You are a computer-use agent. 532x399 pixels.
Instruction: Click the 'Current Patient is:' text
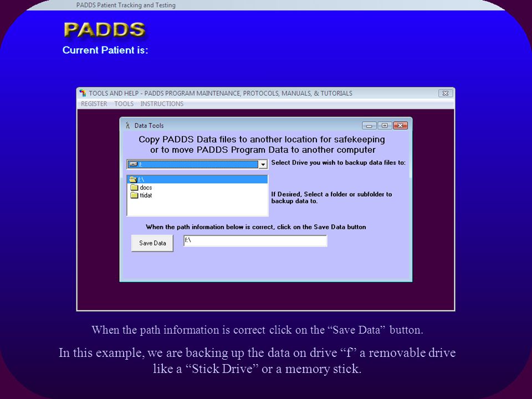click(105, 50)
